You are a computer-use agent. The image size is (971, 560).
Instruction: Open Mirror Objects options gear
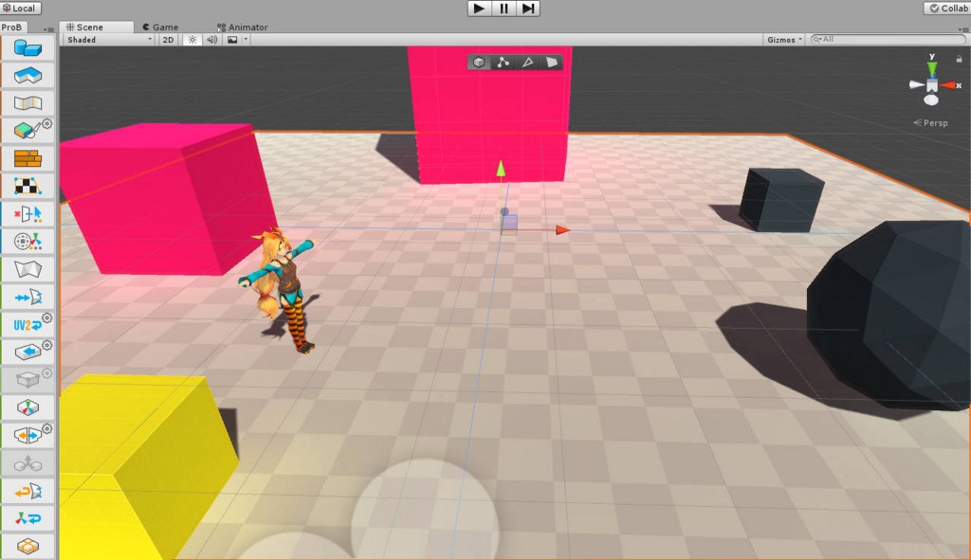tap(47, 428)
